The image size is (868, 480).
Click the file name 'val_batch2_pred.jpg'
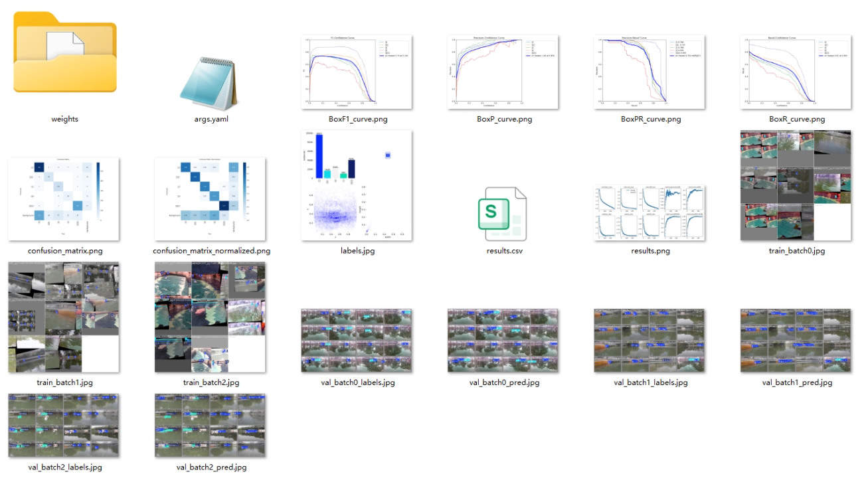pyautogui.click(x=211, y=467)
